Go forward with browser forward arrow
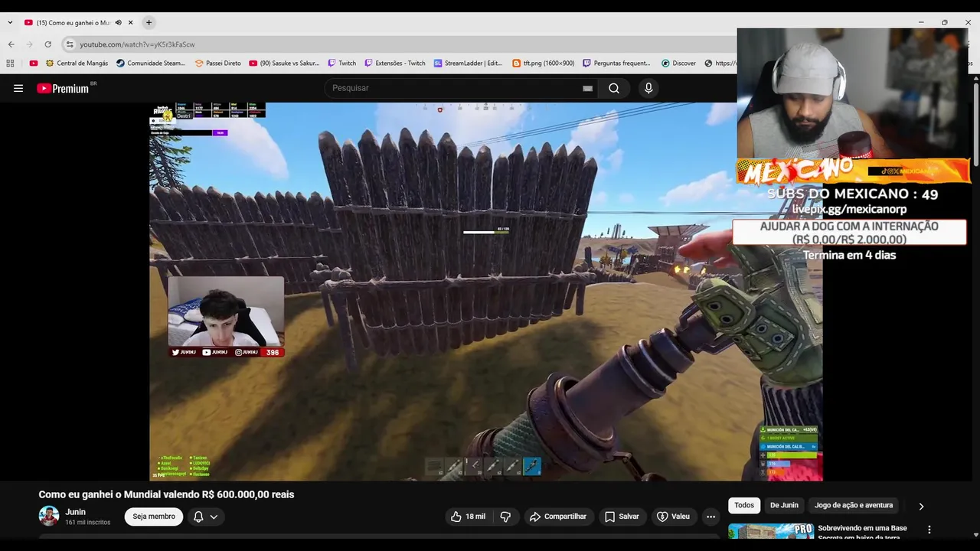The image size is (980, 551). click(x=29, y=44)
